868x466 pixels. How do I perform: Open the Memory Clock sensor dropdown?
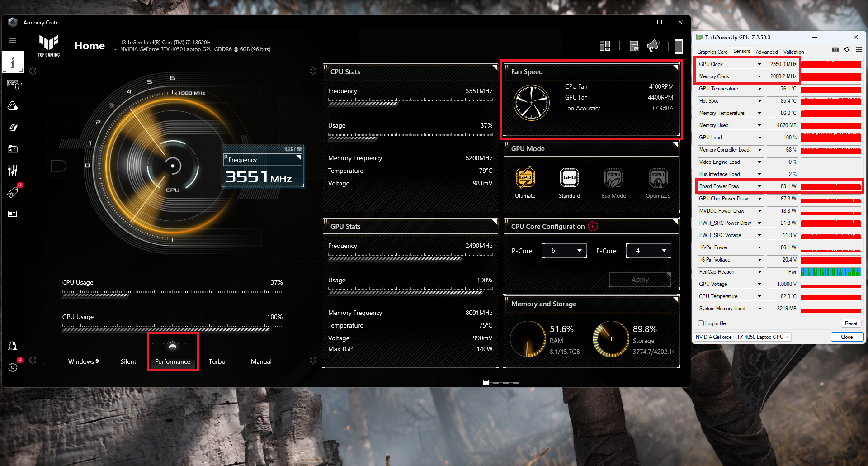pyautogui.click(x=759, y=76)
